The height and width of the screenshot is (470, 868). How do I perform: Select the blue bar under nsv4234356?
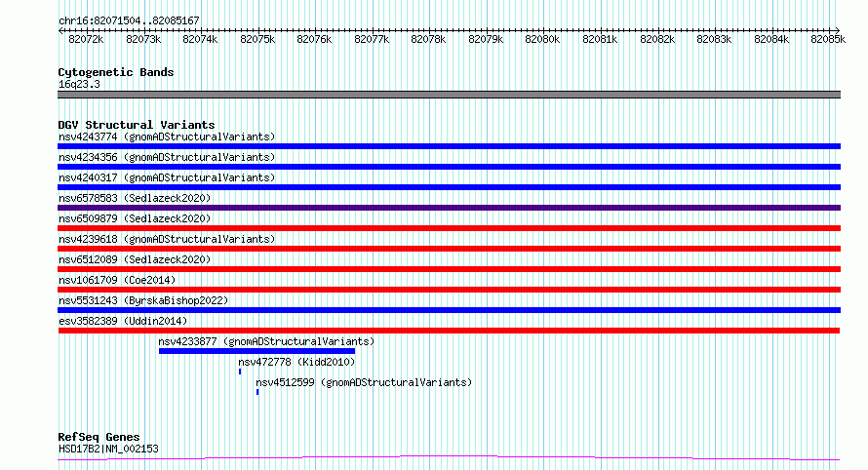(x=449, y=167)
